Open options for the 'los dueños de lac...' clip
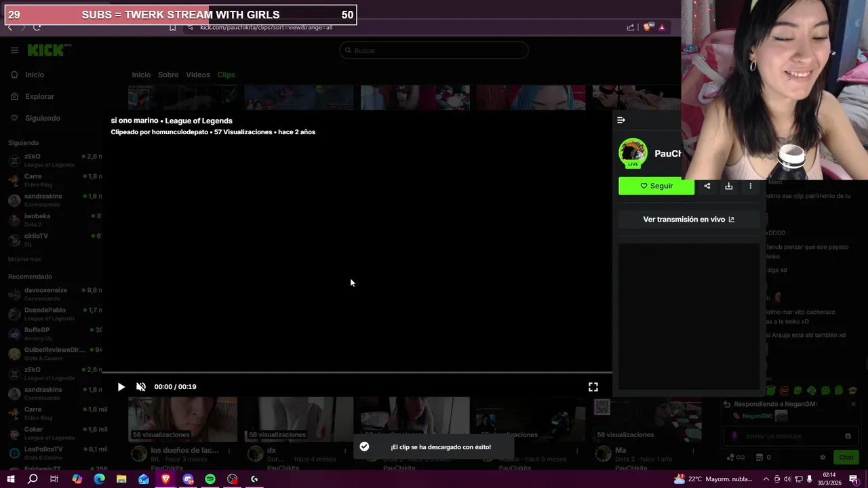The image size is (868, 488). [x=229, y=451]
